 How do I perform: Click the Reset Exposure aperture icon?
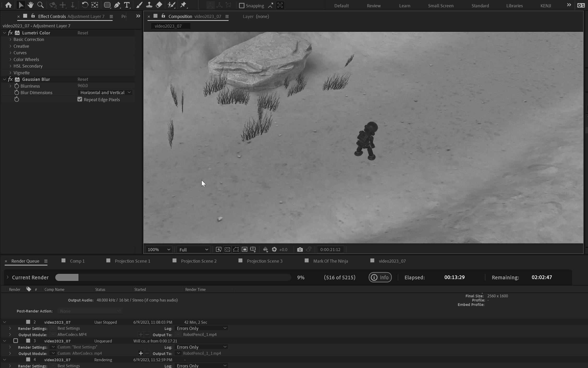point(274,250)
